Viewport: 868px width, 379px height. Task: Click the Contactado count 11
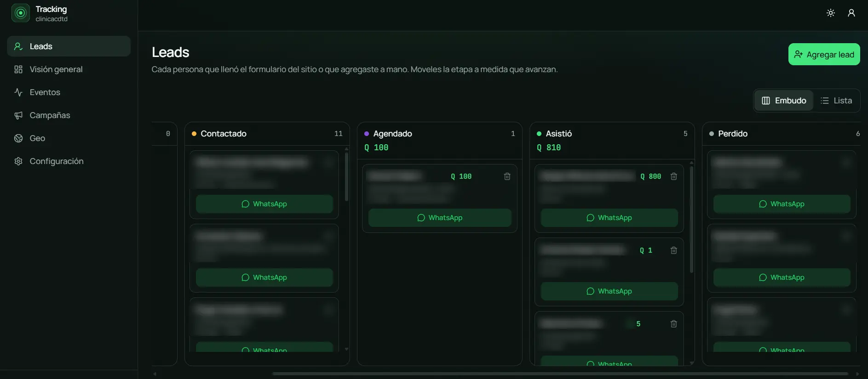click(339, 134)
